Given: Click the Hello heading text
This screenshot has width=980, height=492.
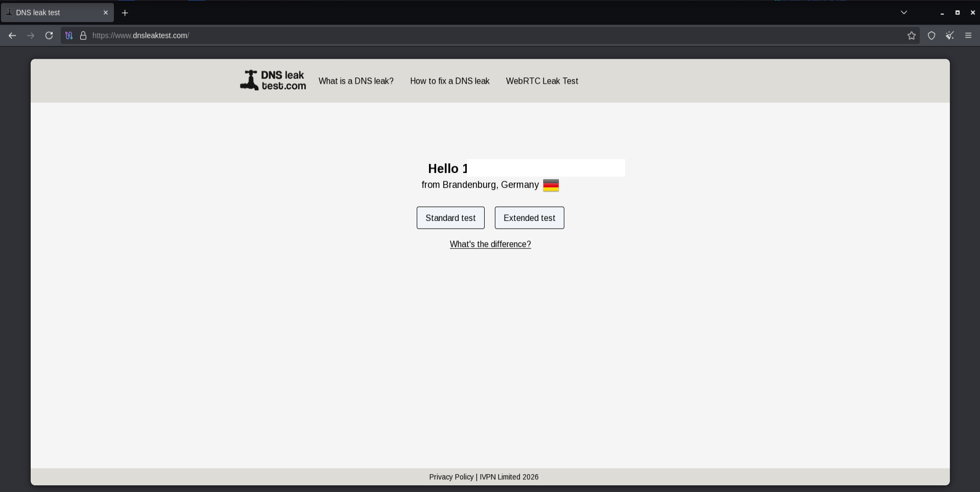Looking at the screenshot, I should 447,168.
